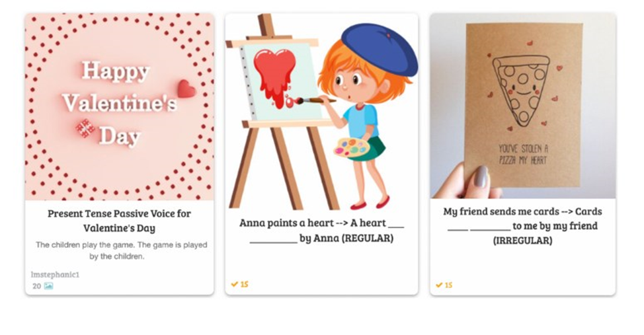Click the paint palette in Anna's hand
Viewport: 644px width, 335px height.
(352, 147)
